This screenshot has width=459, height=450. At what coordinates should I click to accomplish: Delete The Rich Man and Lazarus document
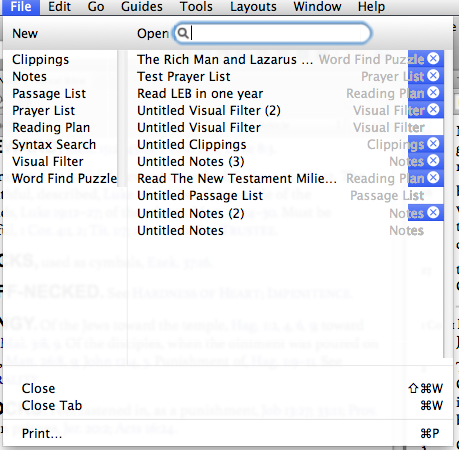[433, 59]
